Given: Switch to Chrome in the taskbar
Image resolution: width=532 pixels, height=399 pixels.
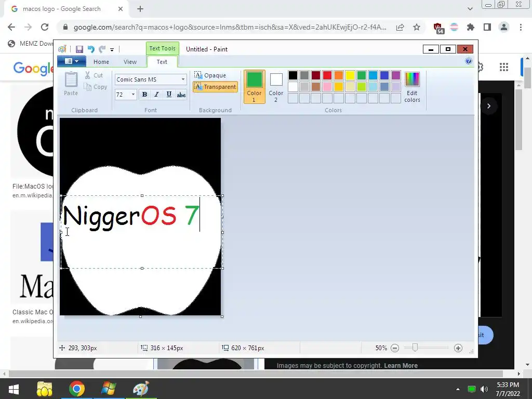Looking at the screenshot, I should click(x=77, y=389).
